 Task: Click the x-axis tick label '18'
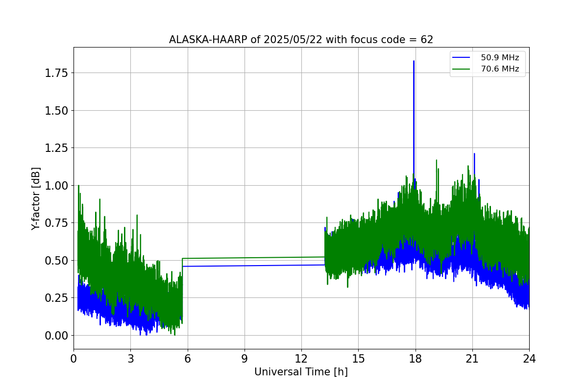point(416,358)
